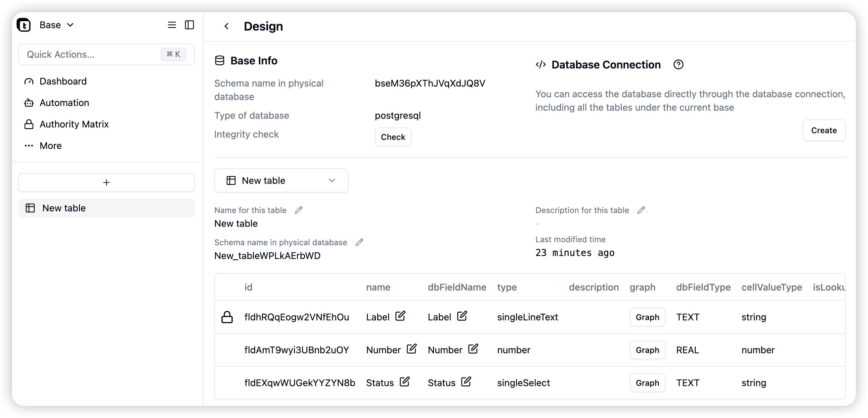Click the Database Connection help icon
This screenshot has height=418, width=868.
click(678, 65)
